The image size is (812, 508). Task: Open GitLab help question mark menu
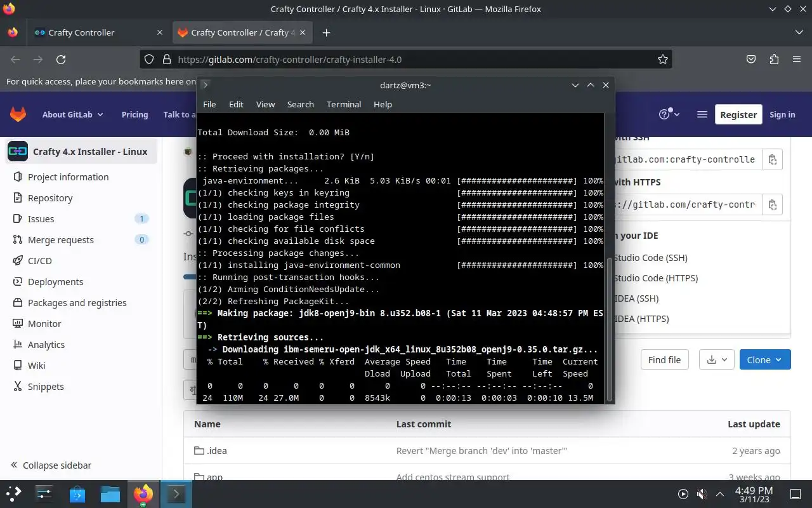(x=669, y=114)
